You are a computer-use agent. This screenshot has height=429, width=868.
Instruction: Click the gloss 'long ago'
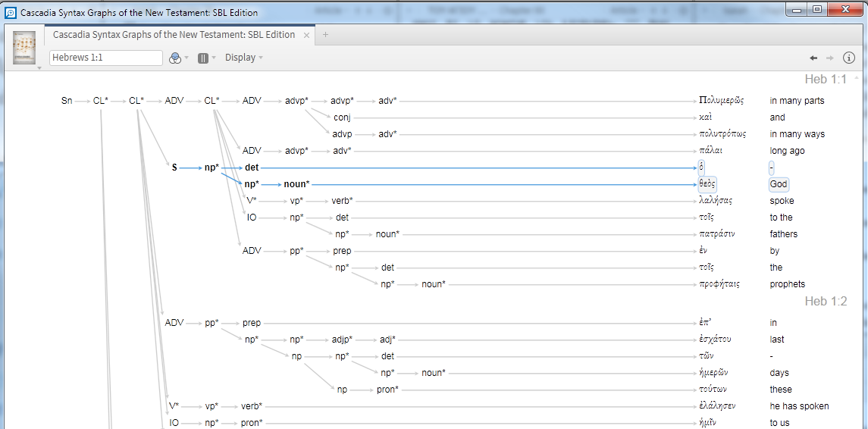pyautogui.click(x=787, y=151)
